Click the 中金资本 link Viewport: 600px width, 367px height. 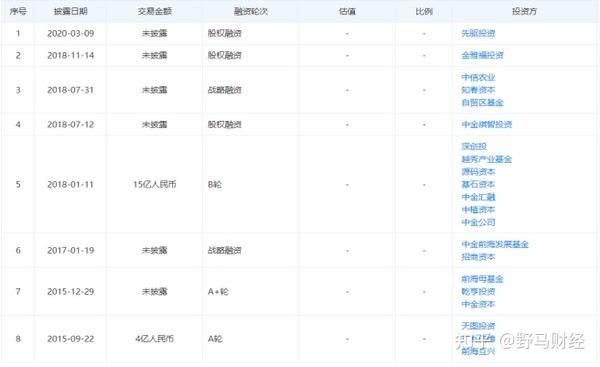click(x=478, y=304)
